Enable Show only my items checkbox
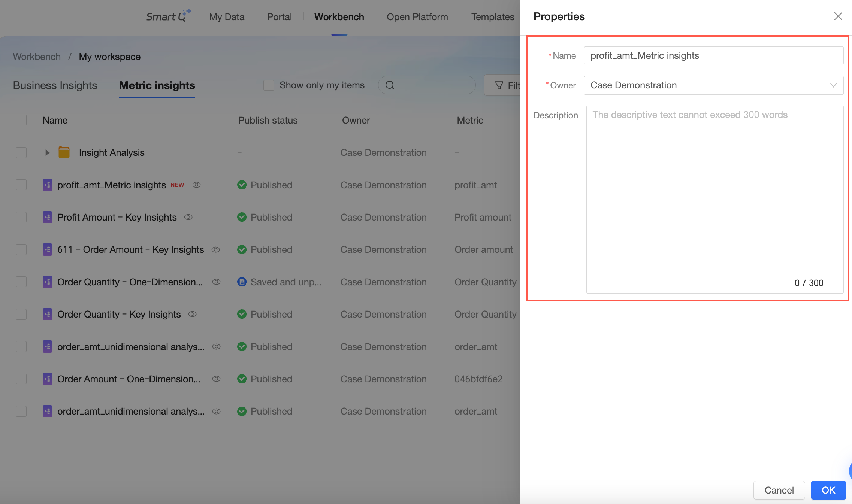The width and height of the screenshot is (852, 504). pos(269,85)
